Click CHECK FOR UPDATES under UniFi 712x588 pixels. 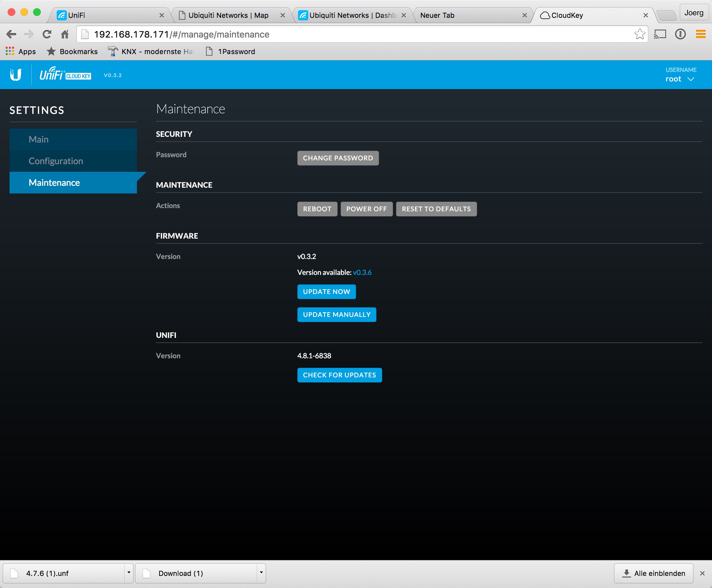coord(339,375)
